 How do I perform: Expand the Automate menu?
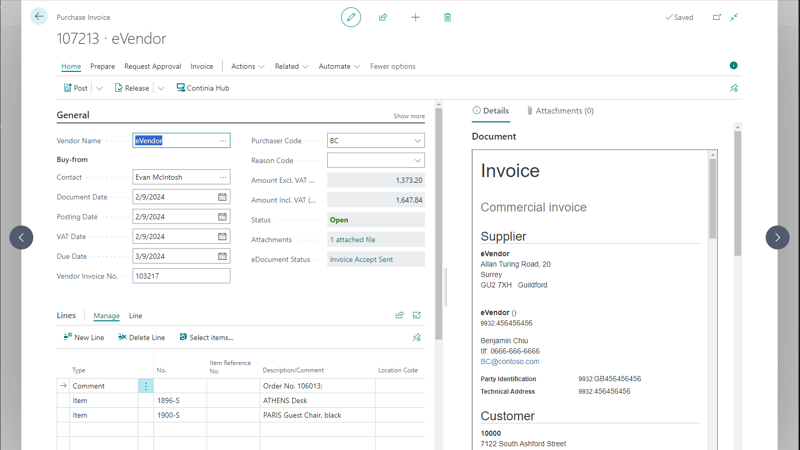click(x=339, y=66)
